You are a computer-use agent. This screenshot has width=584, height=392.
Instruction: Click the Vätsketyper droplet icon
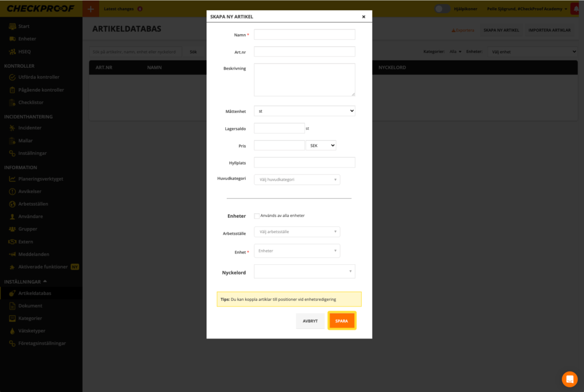pos(13,330)
